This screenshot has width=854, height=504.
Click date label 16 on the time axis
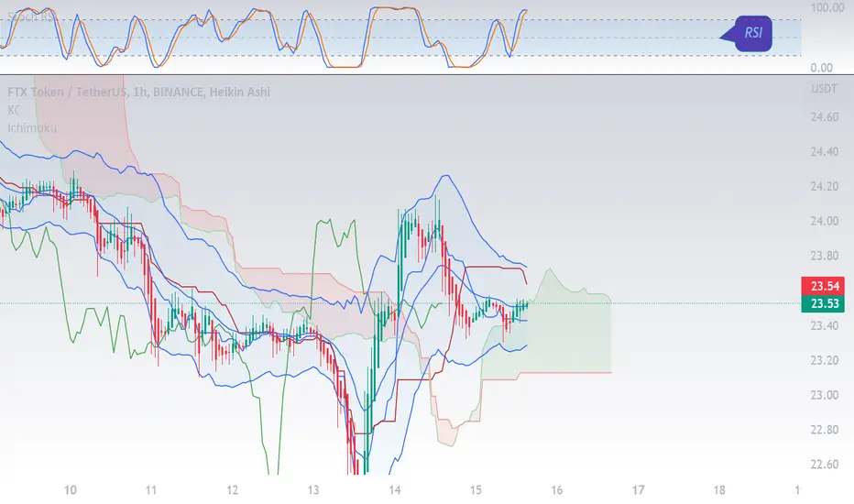point(556,490)
